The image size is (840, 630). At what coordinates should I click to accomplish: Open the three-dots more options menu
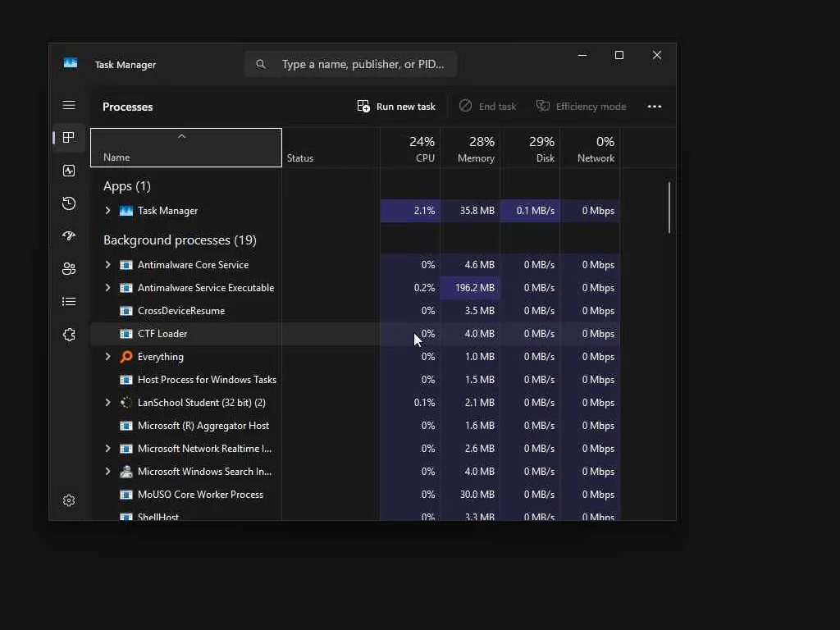(x=654, y=107)
